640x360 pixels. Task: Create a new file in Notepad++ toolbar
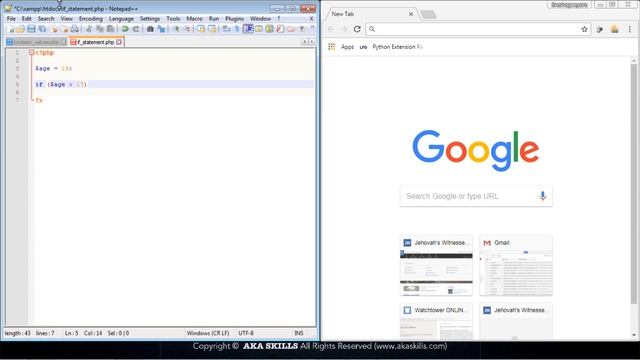(11, 29)
